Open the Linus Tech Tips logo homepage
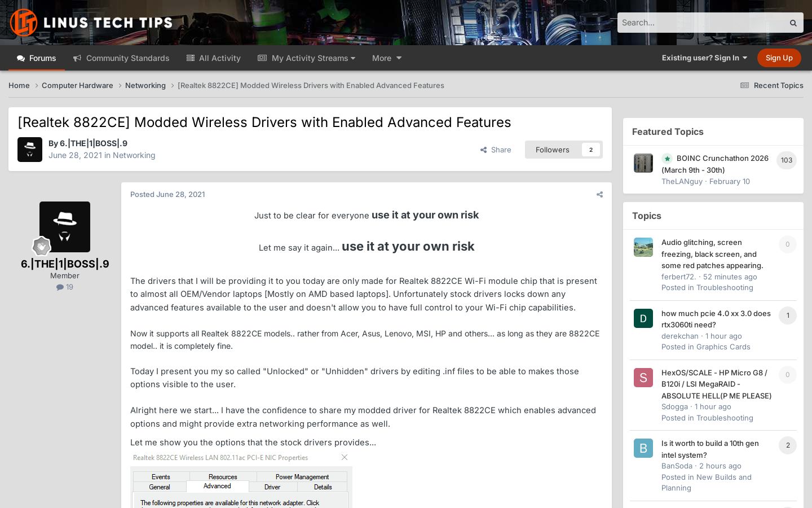Screen dimensions: 812x508 (91, 23)
